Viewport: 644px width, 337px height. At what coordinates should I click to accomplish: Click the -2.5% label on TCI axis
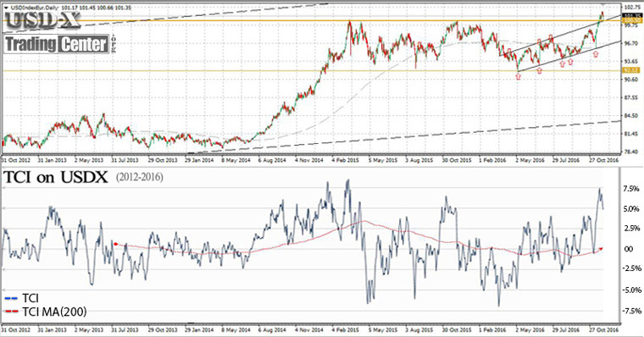(x=630, y=268)
